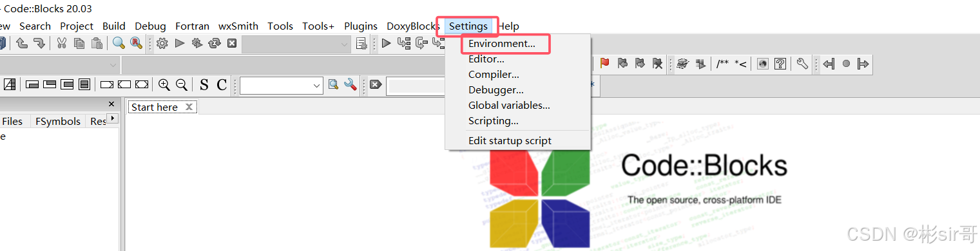Open the build target dropdown
This screenshot has height=251, width=980.
297,44
